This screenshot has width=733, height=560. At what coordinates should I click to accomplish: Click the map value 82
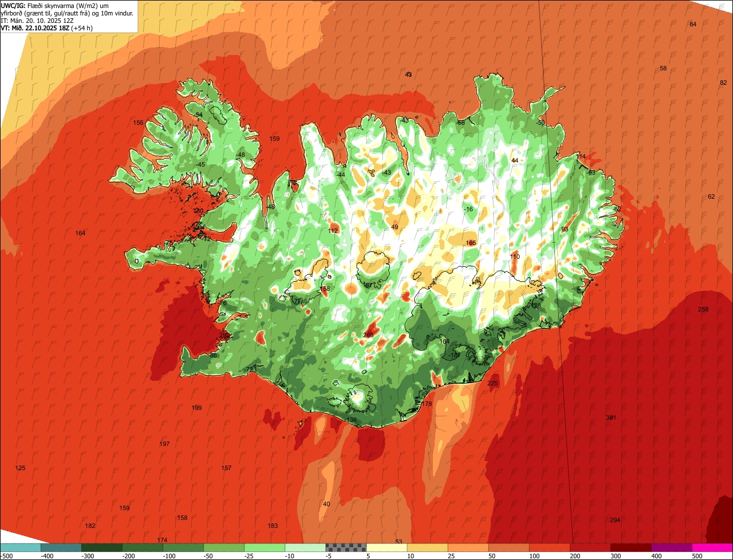(x=723, y=82)
